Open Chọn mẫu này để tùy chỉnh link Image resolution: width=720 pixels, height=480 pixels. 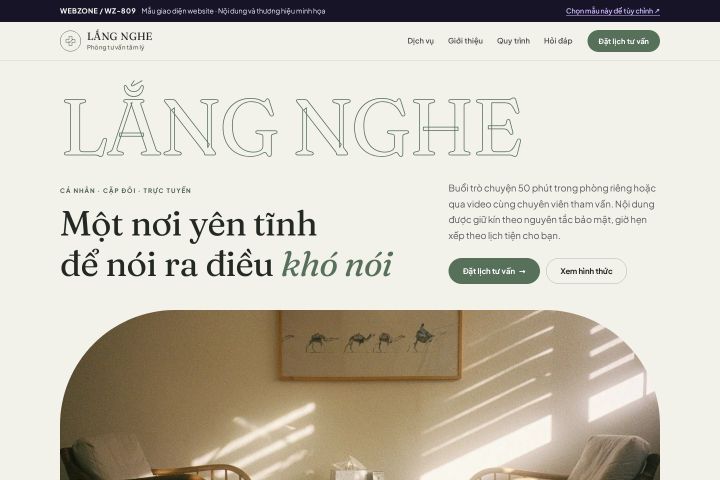(613, 11)
